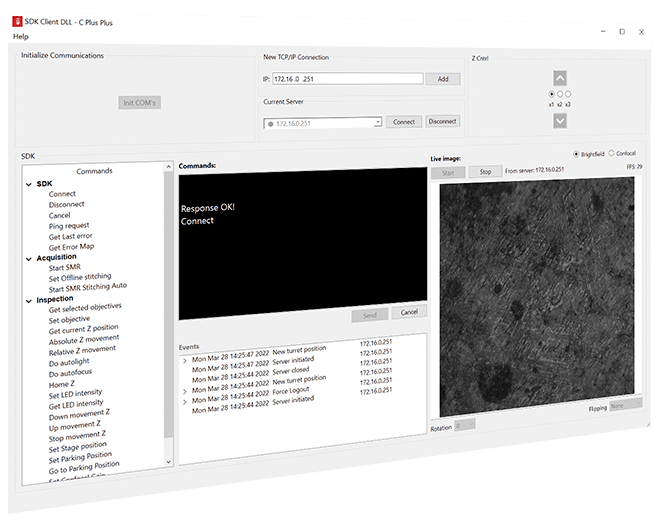Select Set objective command
665x529 pixels.
69,319
